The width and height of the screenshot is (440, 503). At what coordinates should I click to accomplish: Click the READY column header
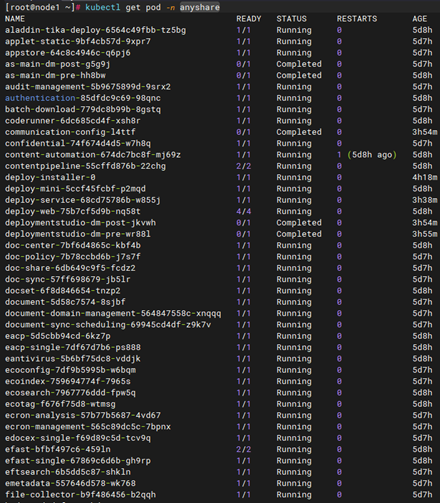249,19
